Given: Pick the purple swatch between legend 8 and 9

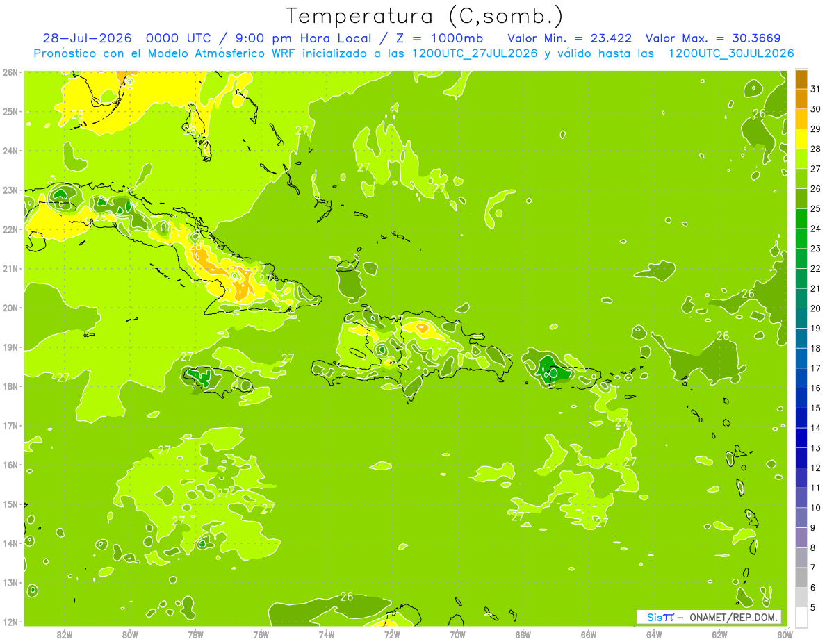Looking at the screenshot, I should 801,538.
